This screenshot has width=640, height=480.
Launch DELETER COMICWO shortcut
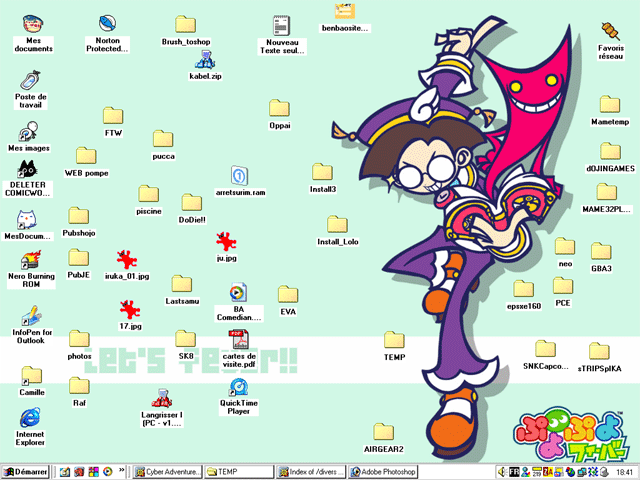pyautogui.click(x=27, y=169)
